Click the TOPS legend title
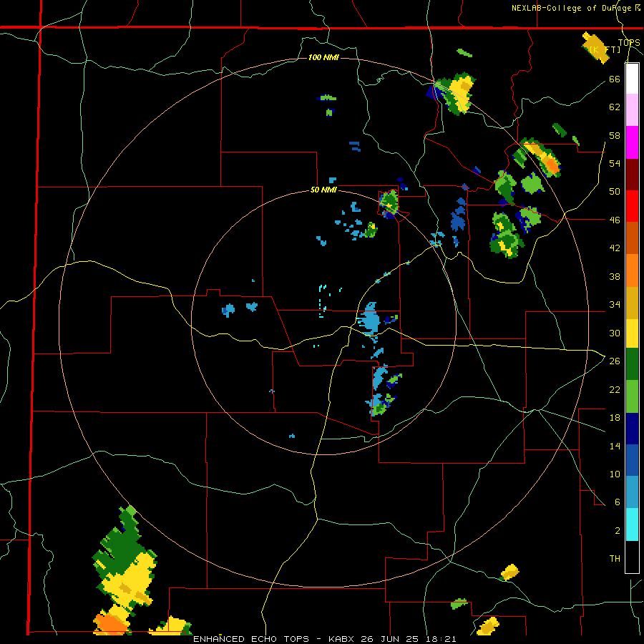The image size is (644, 644). [x=629, y=43]
